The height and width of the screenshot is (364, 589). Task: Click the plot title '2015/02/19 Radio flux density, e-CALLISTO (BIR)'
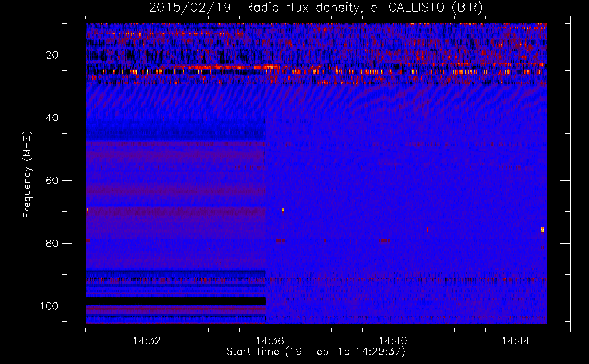click(x=316, y=8)
